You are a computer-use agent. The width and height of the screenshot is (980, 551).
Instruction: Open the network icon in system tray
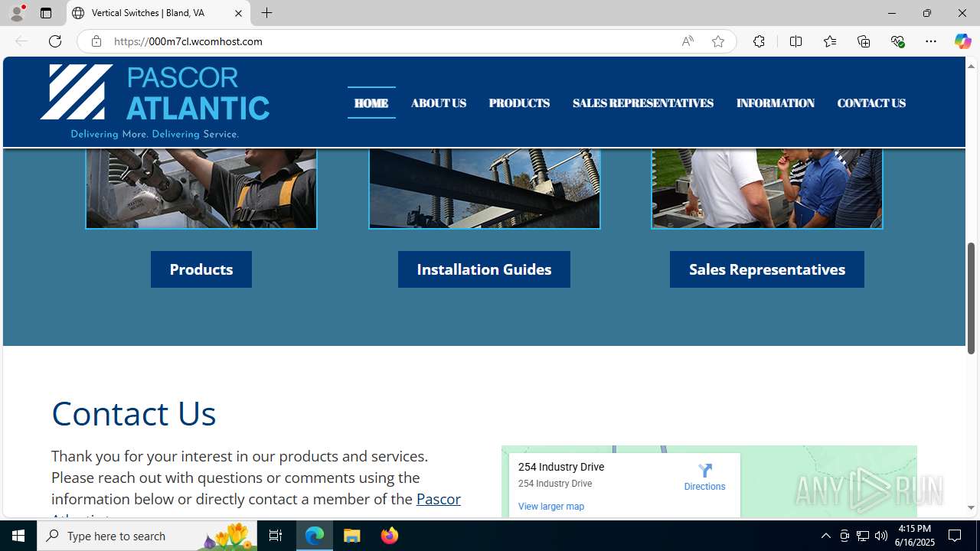pos(863,536)
